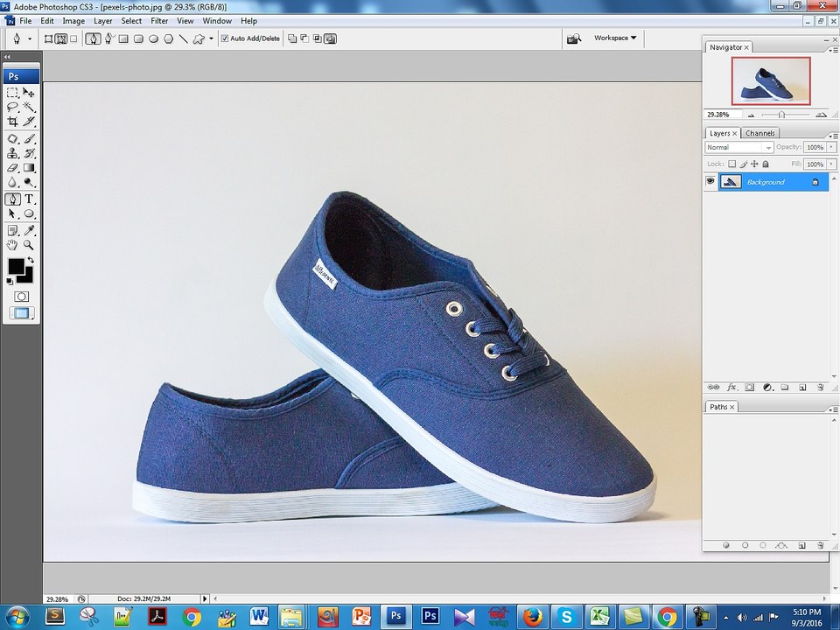
Task: Open the Normal blend mode dropdown
Action: (739, 148)
